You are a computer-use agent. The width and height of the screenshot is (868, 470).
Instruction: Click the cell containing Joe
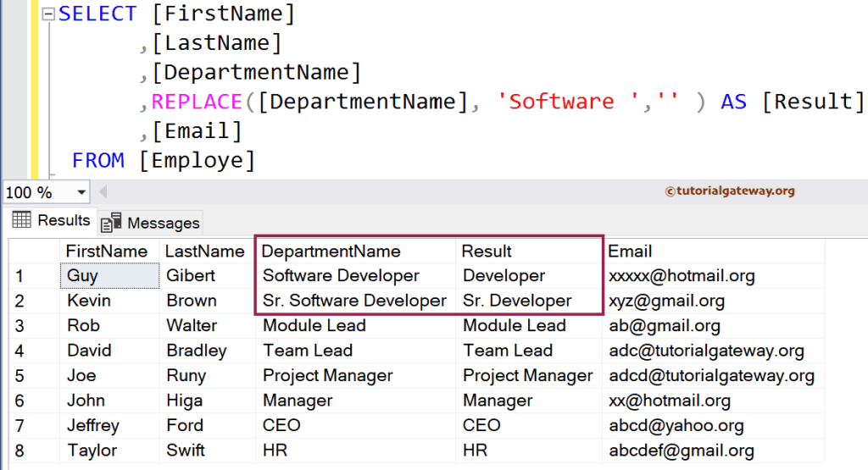109,375
